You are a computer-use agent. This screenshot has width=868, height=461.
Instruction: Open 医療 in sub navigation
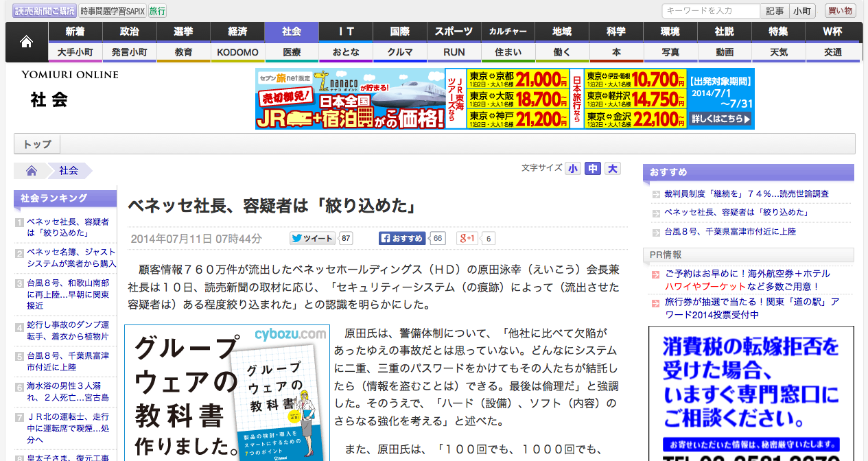[x=292, y=52]
